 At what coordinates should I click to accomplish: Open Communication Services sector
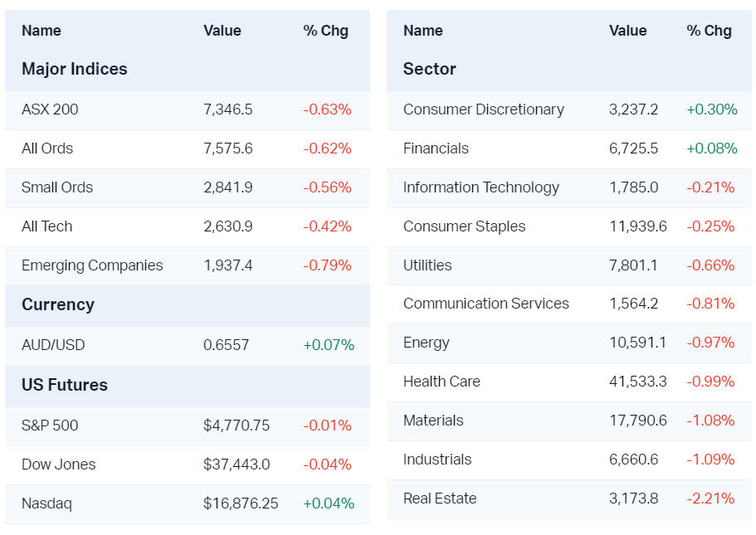point(485,304)
